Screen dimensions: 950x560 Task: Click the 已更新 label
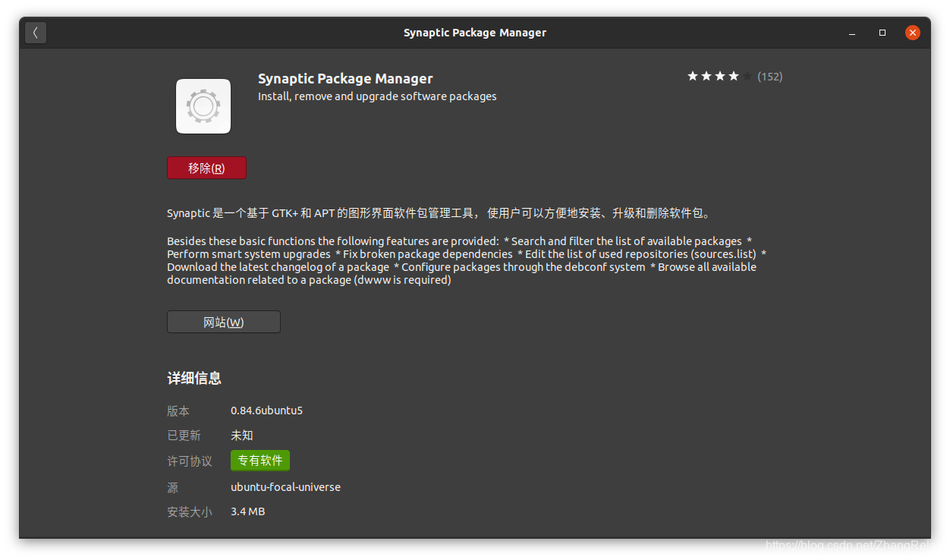click(x=184, y=436)
